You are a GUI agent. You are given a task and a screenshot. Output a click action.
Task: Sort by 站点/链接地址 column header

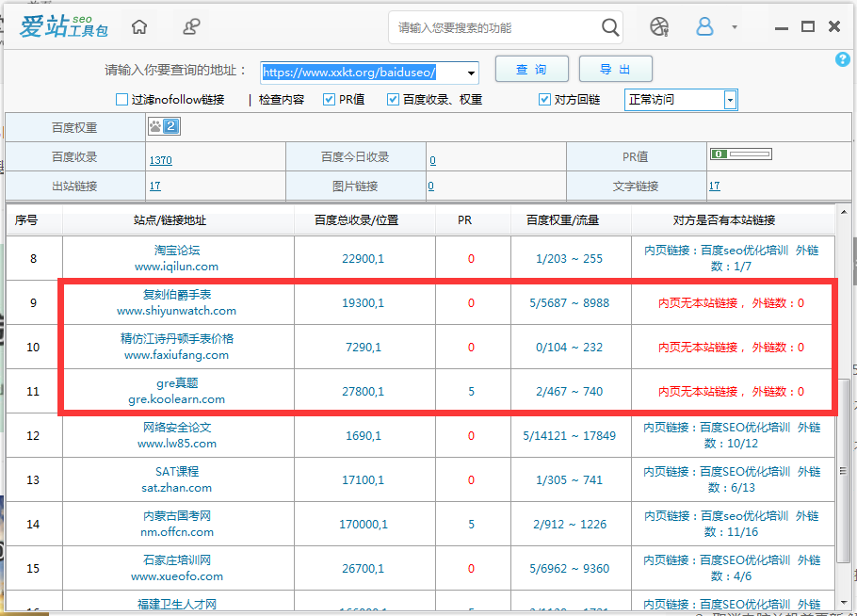click(178, 219)
